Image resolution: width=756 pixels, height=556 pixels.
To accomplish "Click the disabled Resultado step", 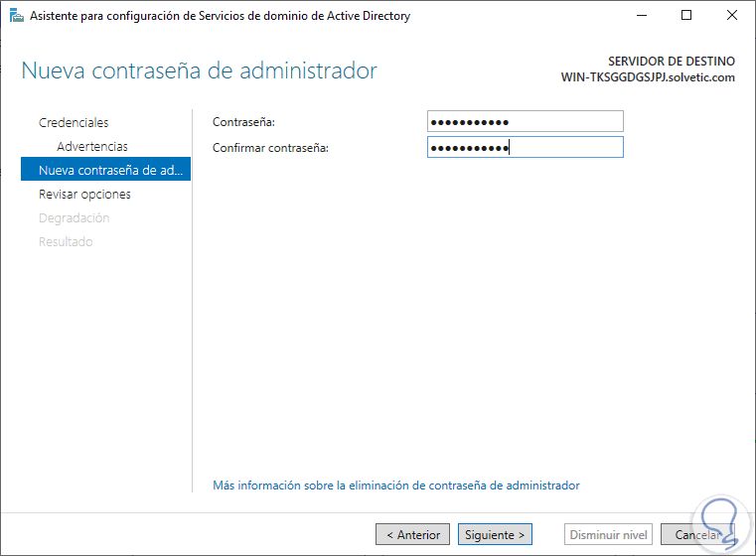I will pos(66,241).
